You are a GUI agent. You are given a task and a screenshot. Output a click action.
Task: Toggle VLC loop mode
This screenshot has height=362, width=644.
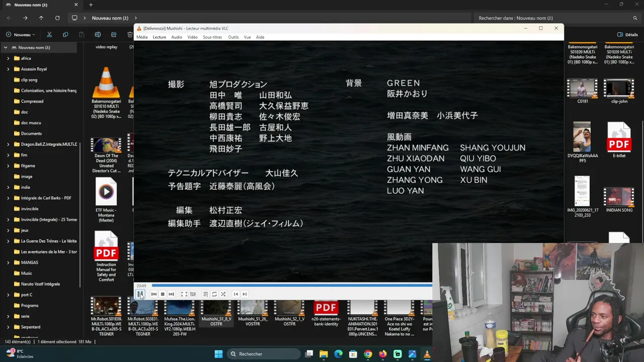[x=214, y=294]
